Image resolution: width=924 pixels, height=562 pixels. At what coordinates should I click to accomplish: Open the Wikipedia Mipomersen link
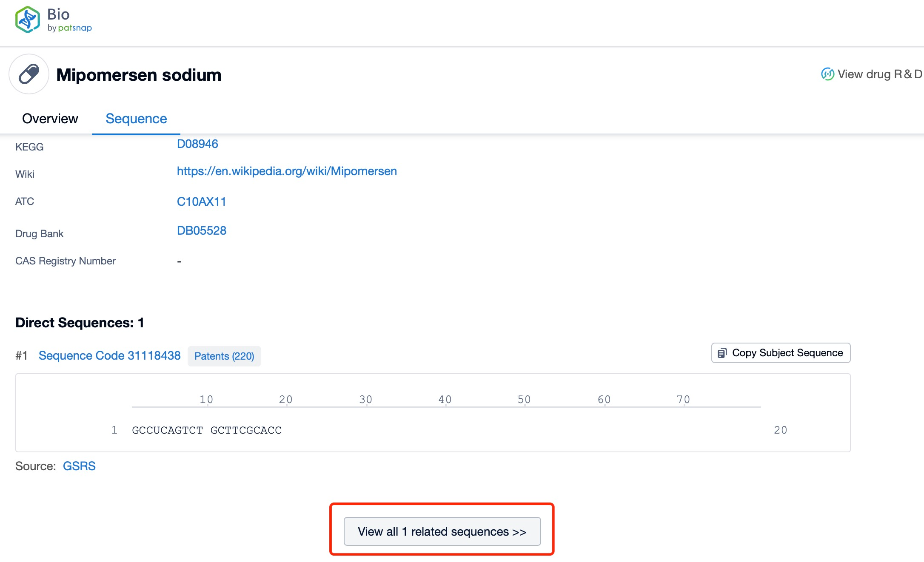(x=286, y=171)
